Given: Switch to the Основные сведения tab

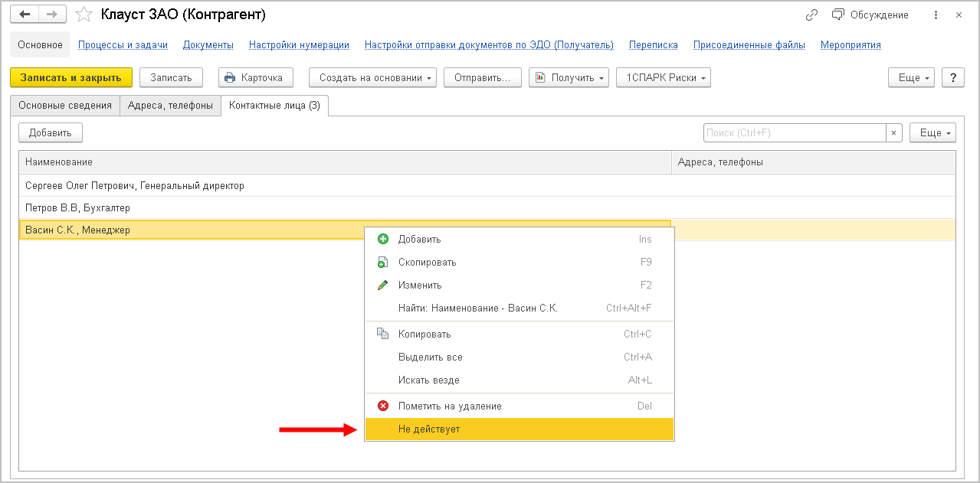Looking at the screenshot, I should pos(65,106).
